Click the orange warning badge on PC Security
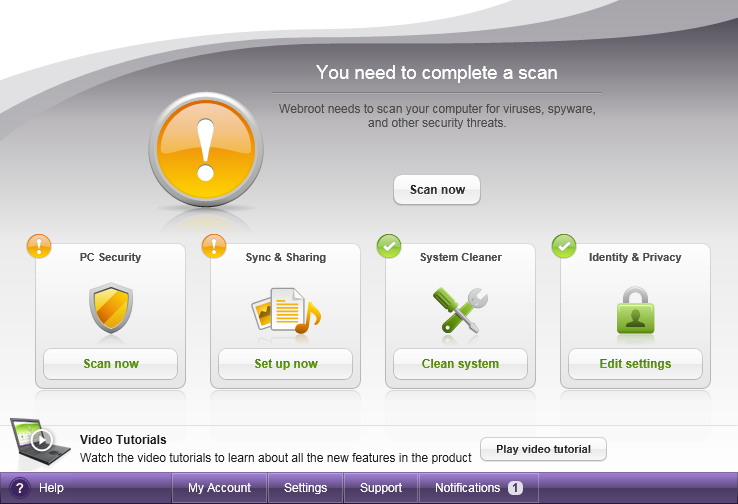The width and height of the screenshot is (738, 504). coord(38,246)
